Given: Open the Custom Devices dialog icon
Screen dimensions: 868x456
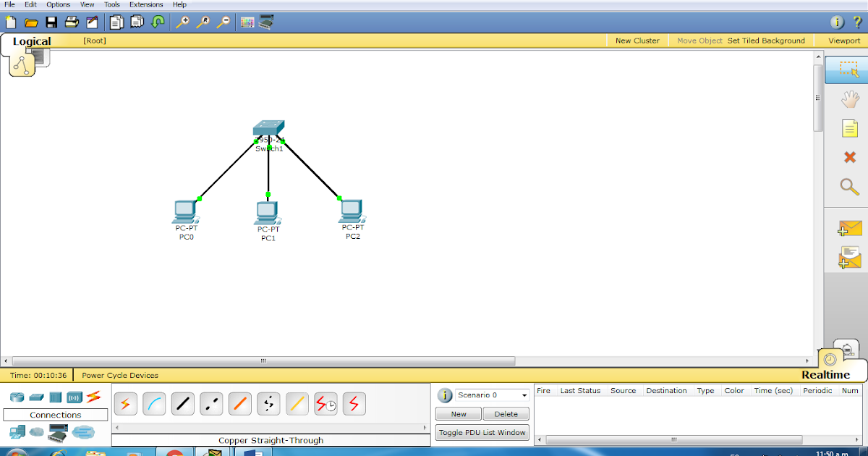Looking at the screenshot, I should click(266, 22).
